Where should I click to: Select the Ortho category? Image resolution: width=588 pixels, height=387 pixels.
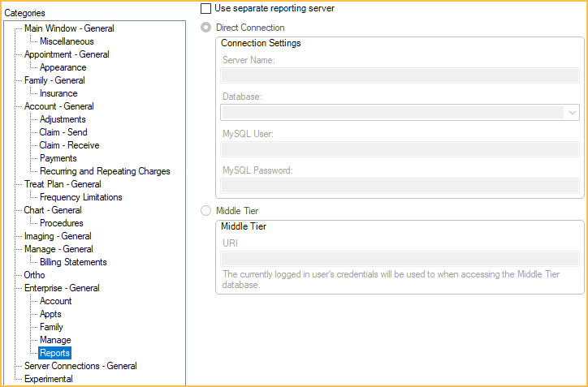pos(35,275)
